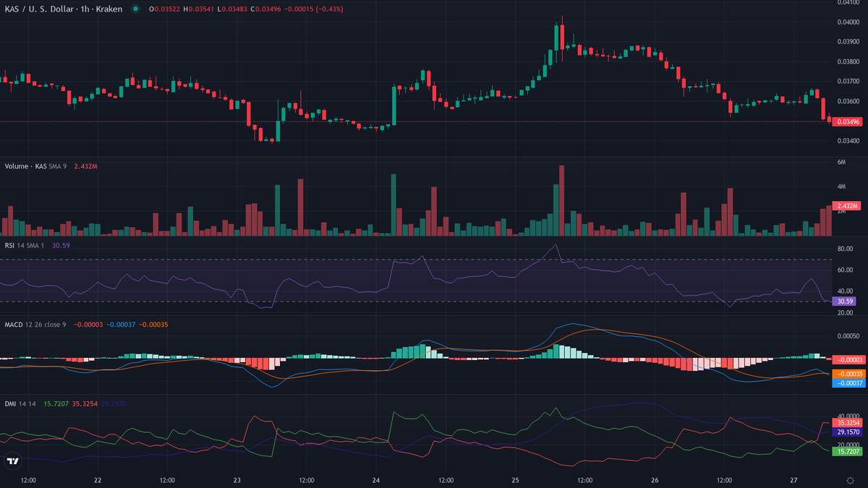The width and height of the screenshot is (868, 488).
Task: Click the purple 30.59 RSI axis tag
Action: 843,301
